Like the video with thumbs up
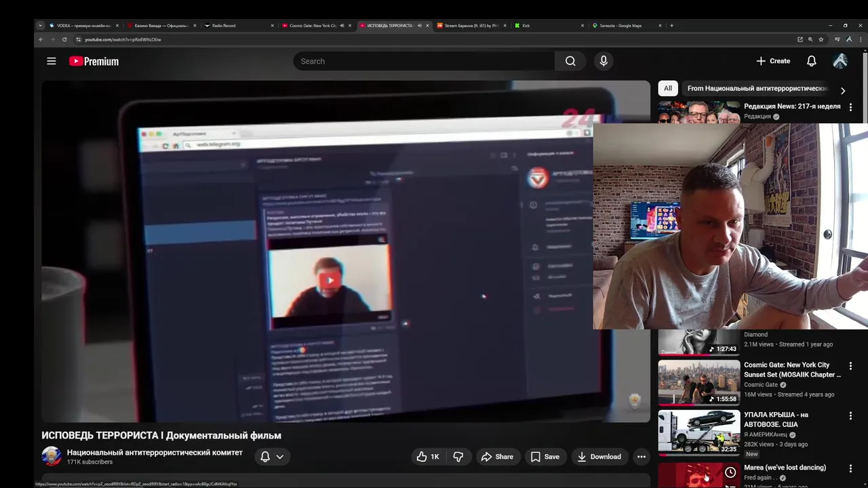This screenshot has height=488, width=868. (x=428, y=457)
